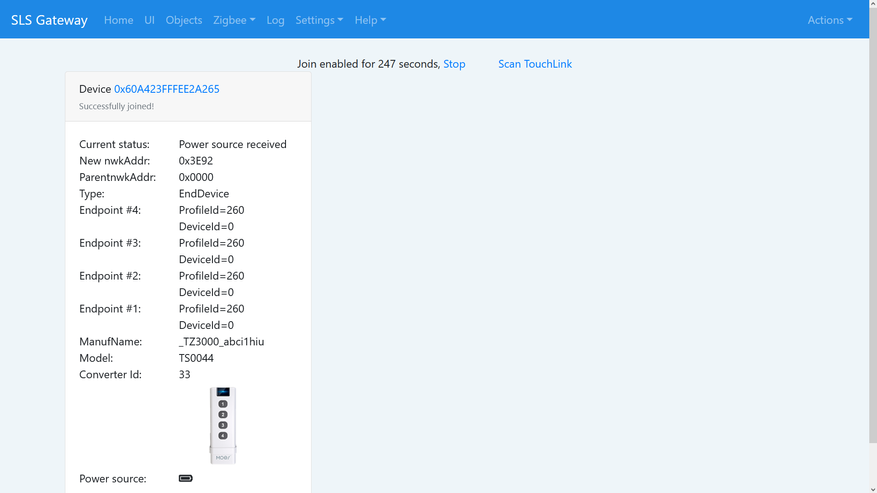Open the Objects page
Viewport: 877px width, 493px height.
[183, 20]
